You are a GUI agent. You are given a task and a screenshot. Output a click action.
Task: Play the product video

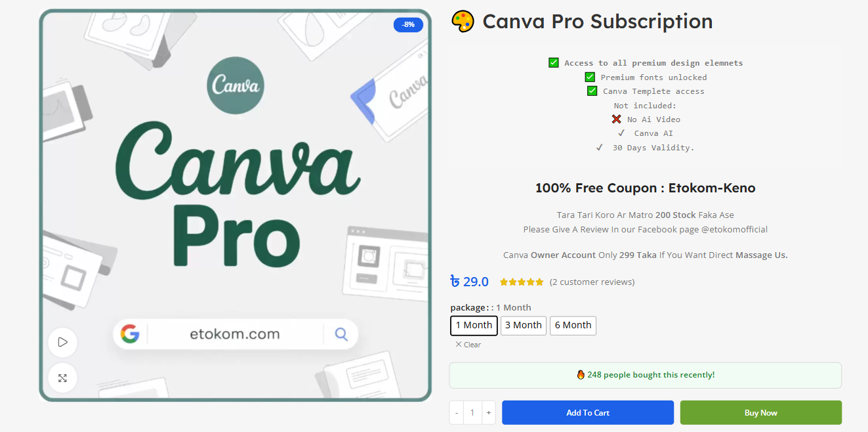pyautogui.click(x=62, y=342)
